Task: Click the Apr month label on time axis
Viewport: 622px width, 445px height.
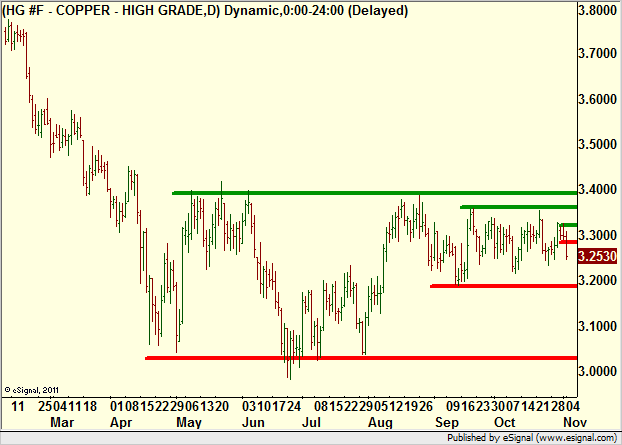Action: point(121,422)
